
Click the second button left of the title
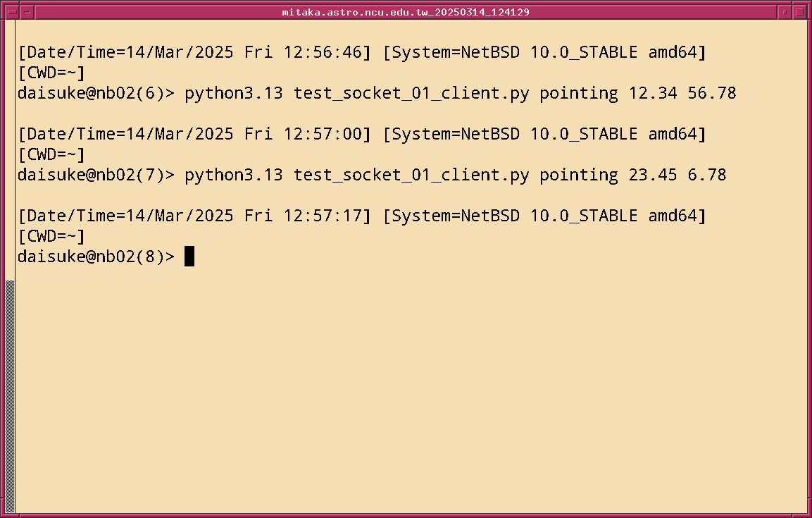pyautogui.click(x=26, y=12)
